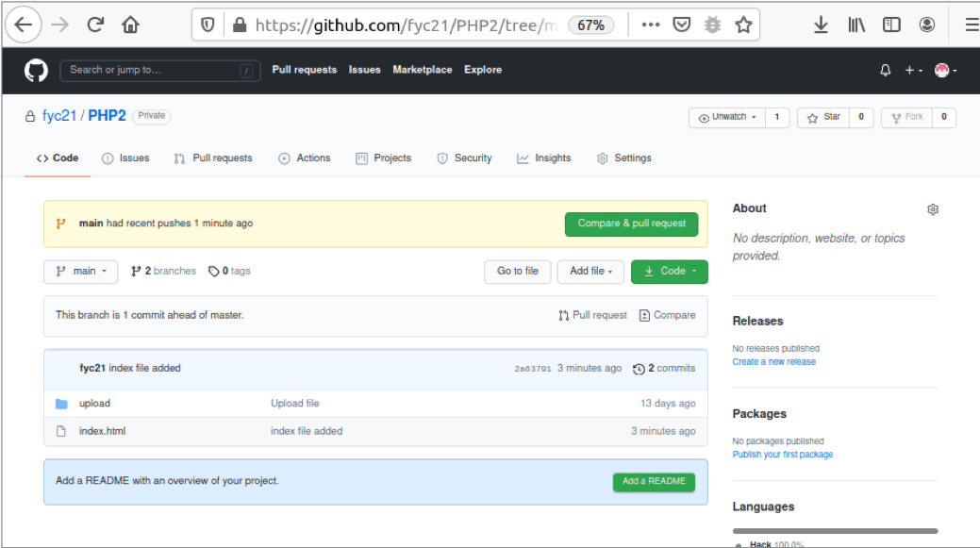
Task: Click the Compare & pull request button
Action: (631, 224)
